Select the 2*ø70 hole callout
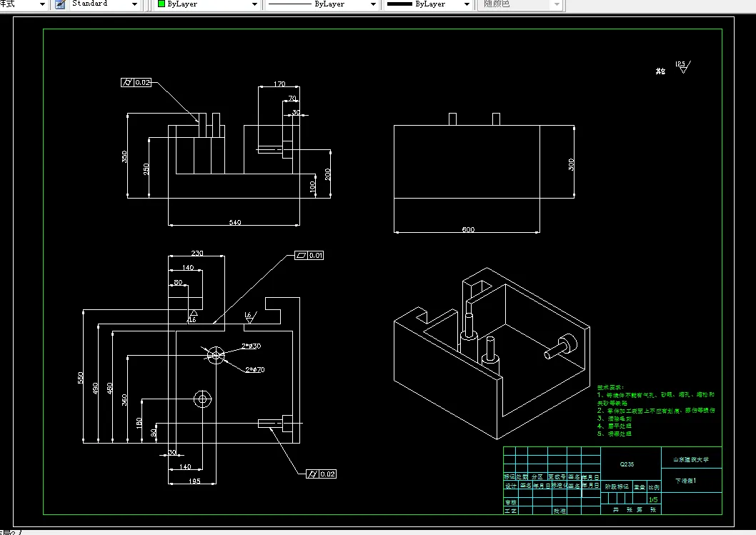Viewport: 756px width, 535px height. pyautogui.click(x=255, y=370)
